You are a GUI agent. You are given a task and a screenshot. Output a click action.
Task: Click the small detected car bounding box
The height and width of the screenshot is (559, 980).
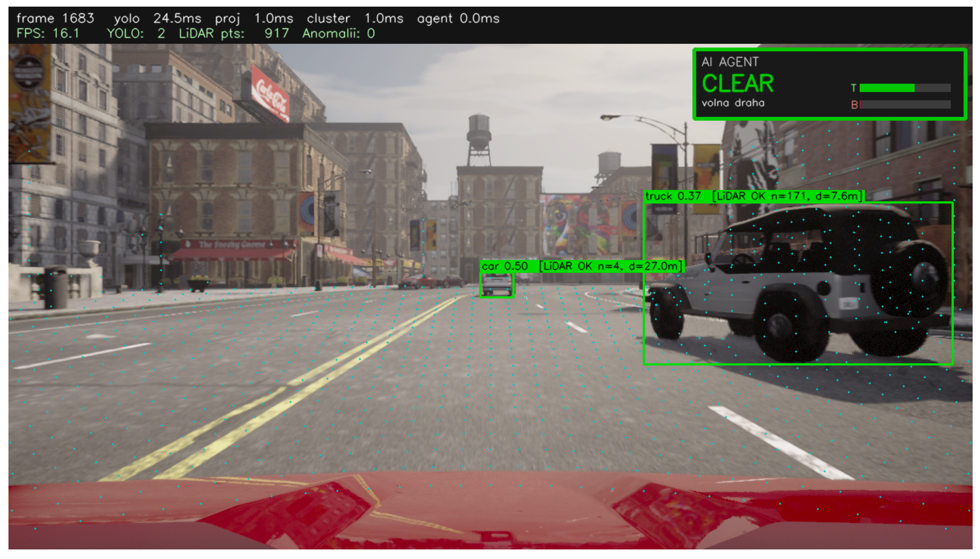[x=497, y=284]
